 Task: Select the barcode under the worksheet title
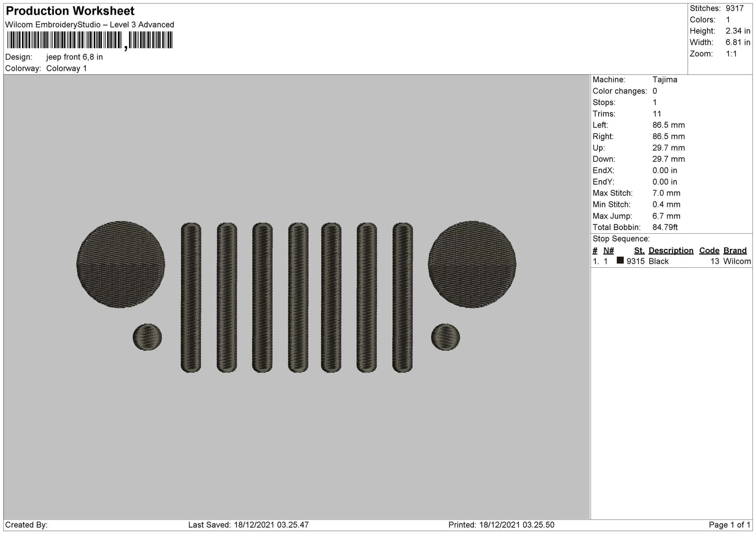(89, 40)
